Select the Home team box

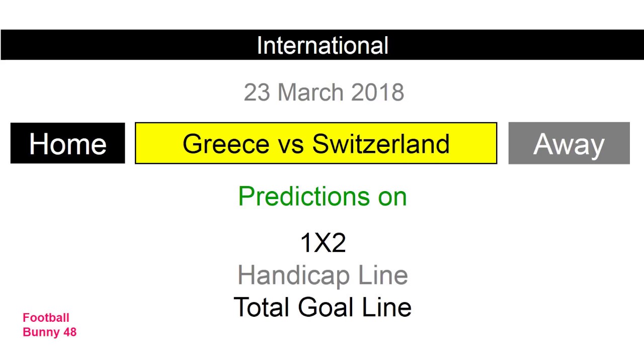pyautogui.click(x=67, y=144)
